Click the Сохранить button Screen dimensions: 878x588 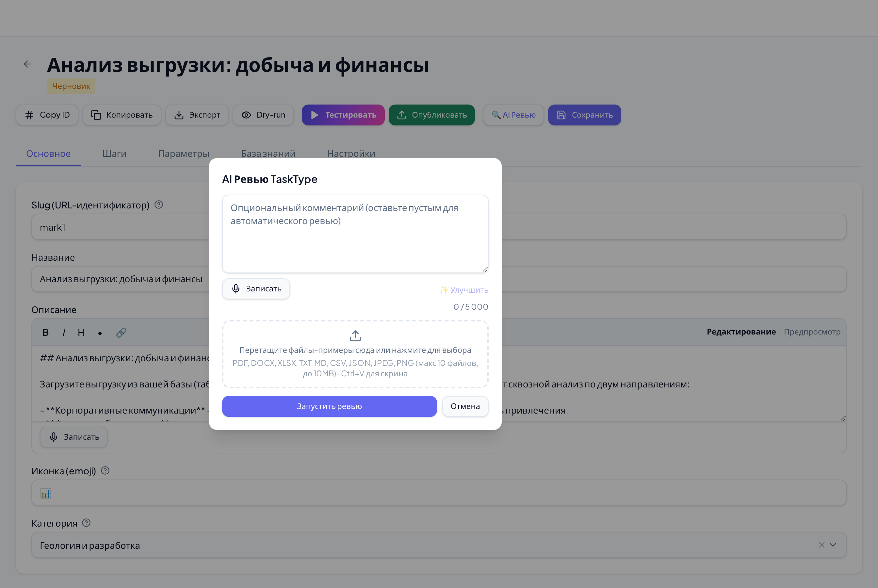[x=584, y=115]
